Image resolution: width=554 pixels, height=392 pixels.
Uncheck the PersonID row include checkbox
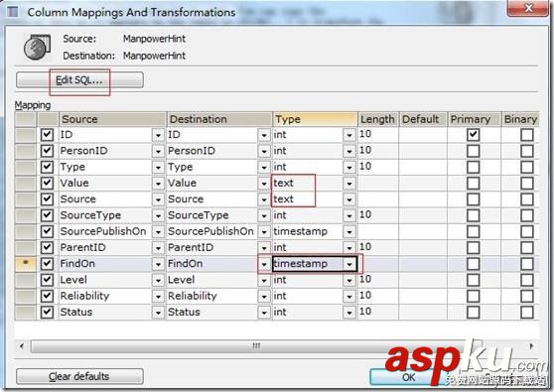click(x=47, y=151)
